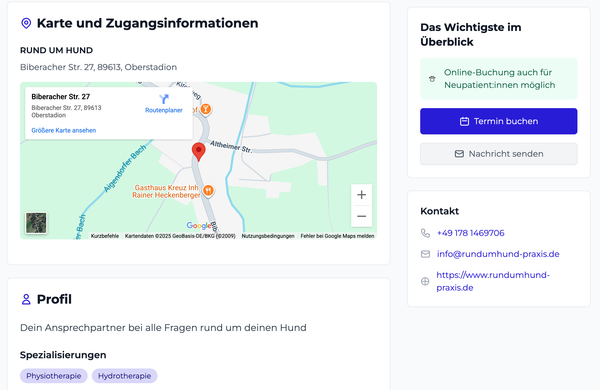Image resolution: width=600 pixels, height=390 pixels.
Task: Click the Kontakt heading
Action: [x=439, y=211]
